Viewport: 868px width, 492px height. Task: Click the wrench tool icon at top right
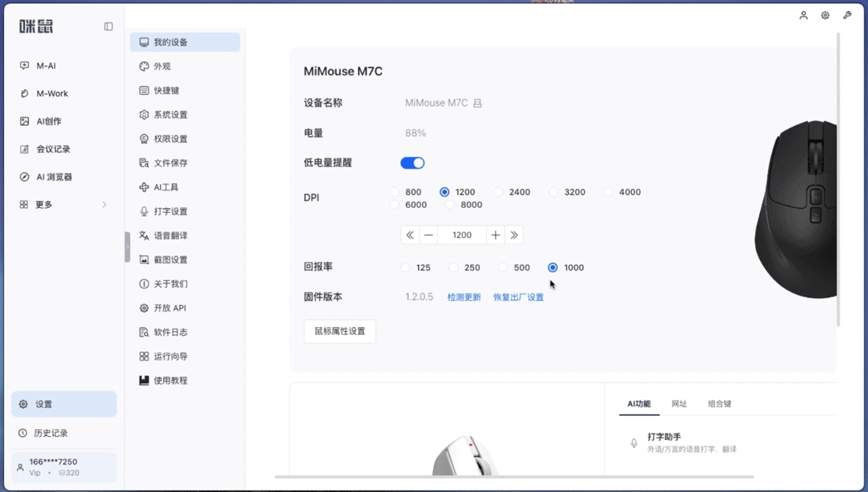click(847, 16)
